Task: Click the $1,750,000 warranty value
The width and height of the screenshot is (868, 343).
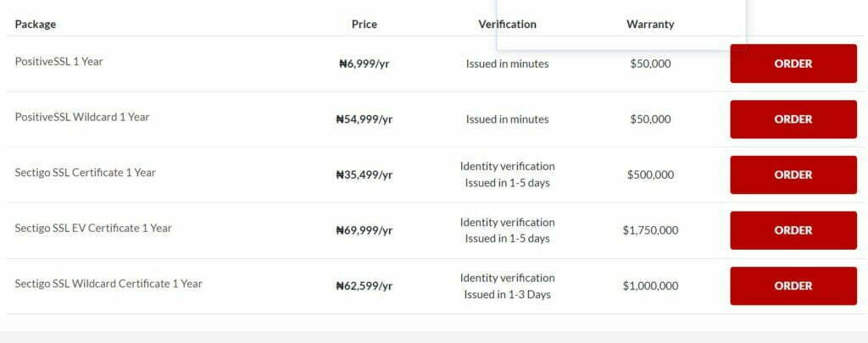Action: (x=650, y=230)
